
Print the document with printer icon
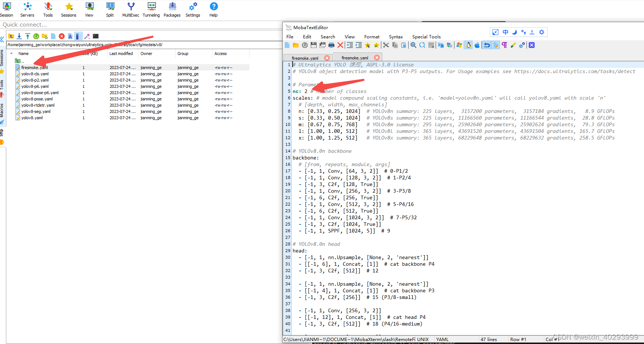click(x=331, y=45)
